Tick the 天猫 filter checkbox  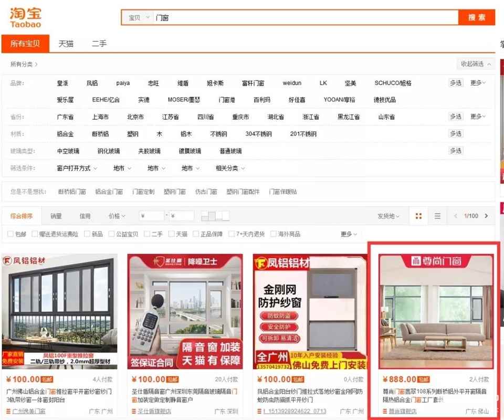click(x=172, y=234)
